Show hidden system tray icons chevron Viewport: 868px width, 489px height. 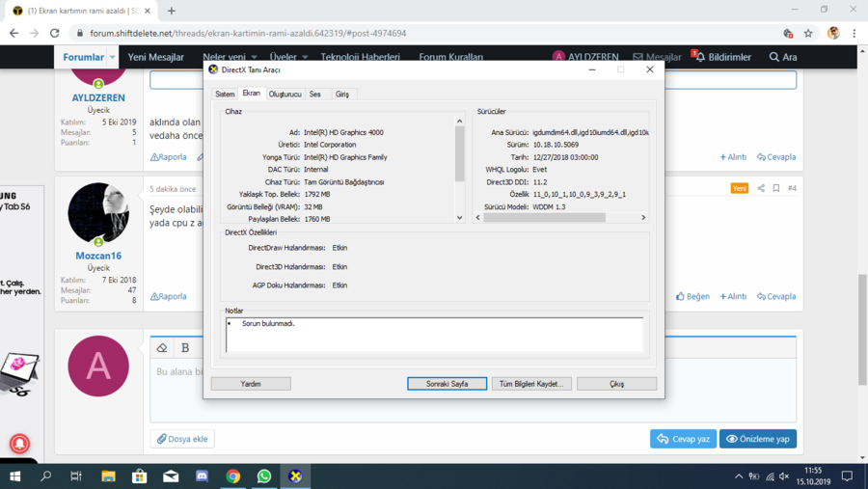(739, 476)
